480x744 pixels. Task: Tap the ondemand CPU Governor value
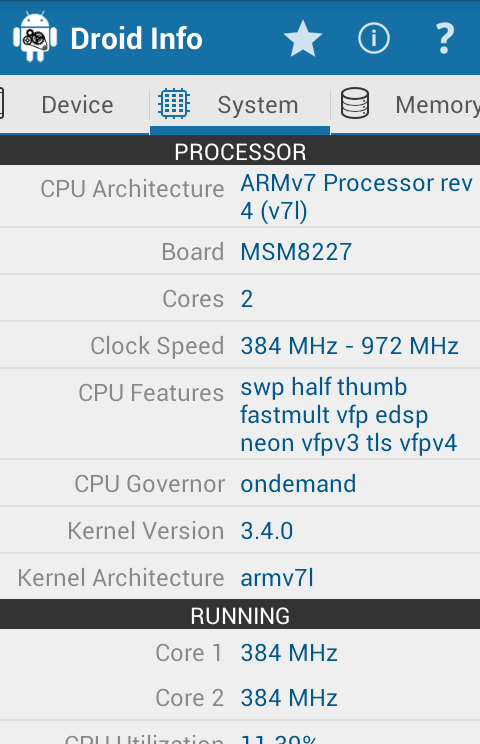(x=298, y=484)
